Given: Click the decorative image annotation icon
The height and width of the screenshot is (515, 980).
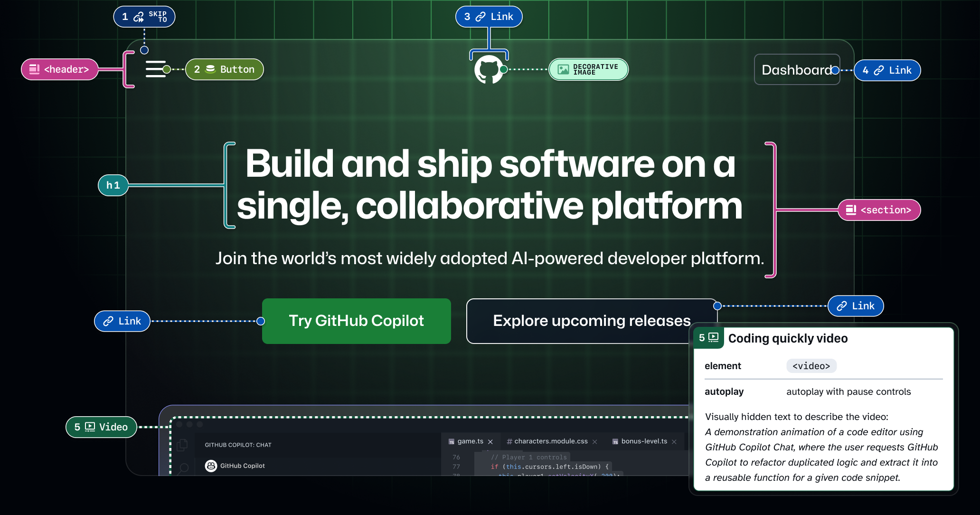Looking at the screenshot, I should 563,69.
